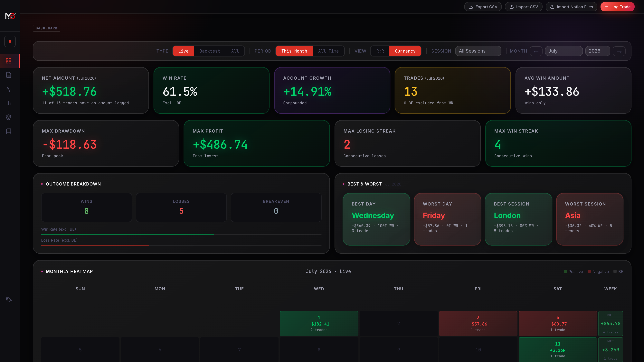
Task: Click the Win Rate progress bar
Action: 181,234
